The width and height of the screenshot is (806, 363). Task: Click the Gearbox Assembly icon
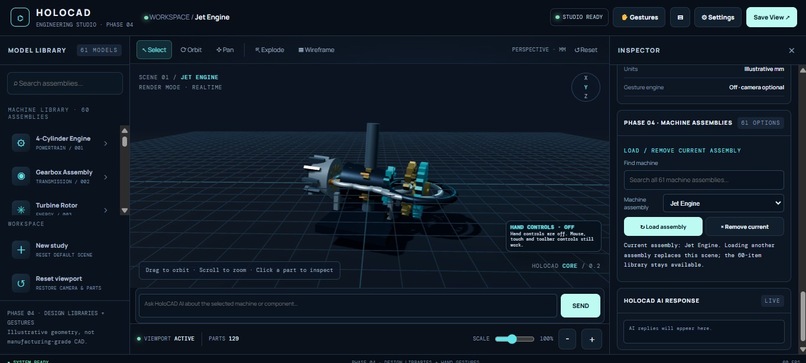tap(21, 176)
